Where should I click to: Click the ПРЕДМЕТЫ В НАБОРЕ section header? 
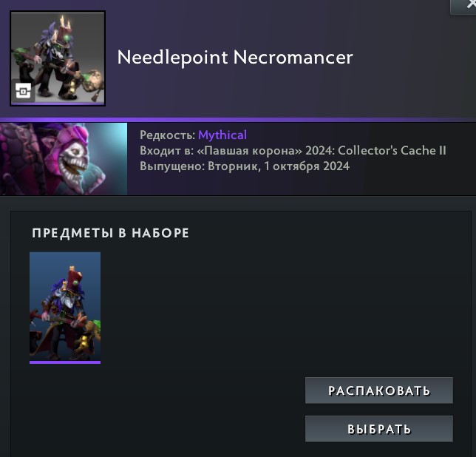[x=111, y=233]
